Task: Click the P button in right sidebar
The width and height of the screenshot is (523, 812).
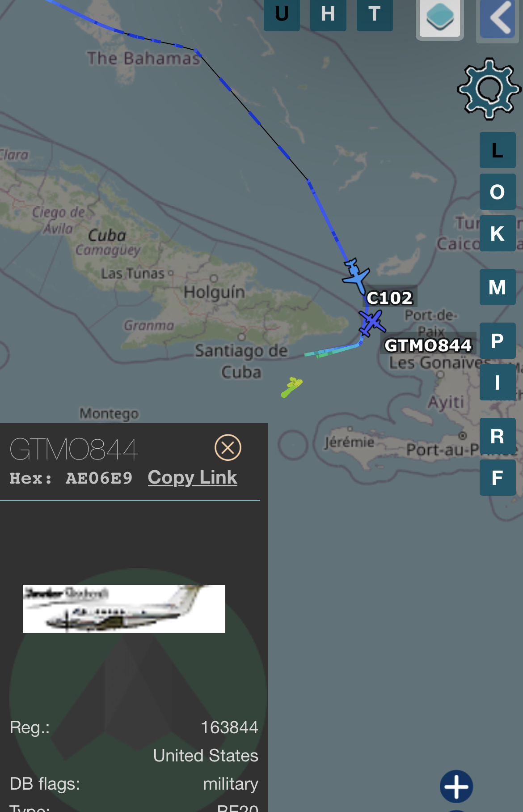Action: click(x=498, y=340)
